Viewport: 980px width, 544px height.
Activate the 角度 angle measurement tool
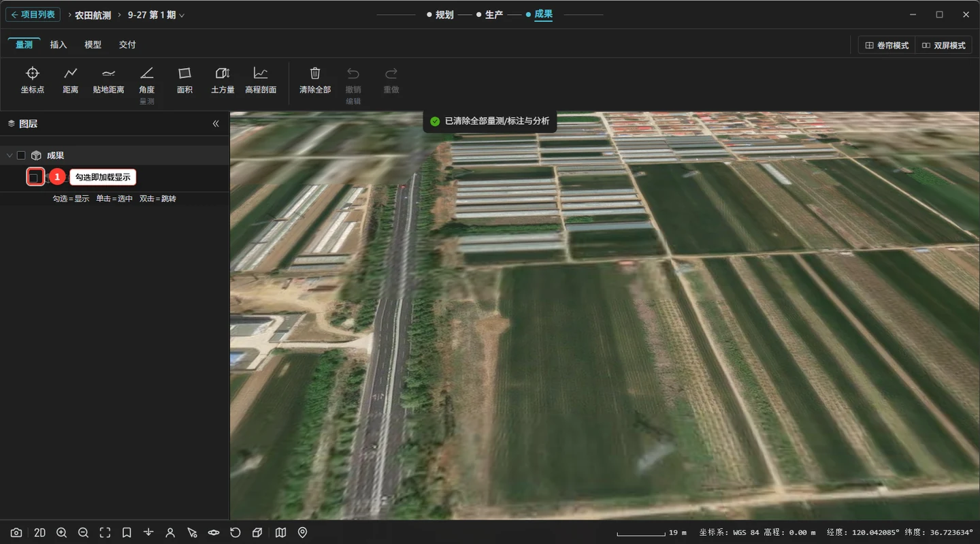click(x=147, y=80)
